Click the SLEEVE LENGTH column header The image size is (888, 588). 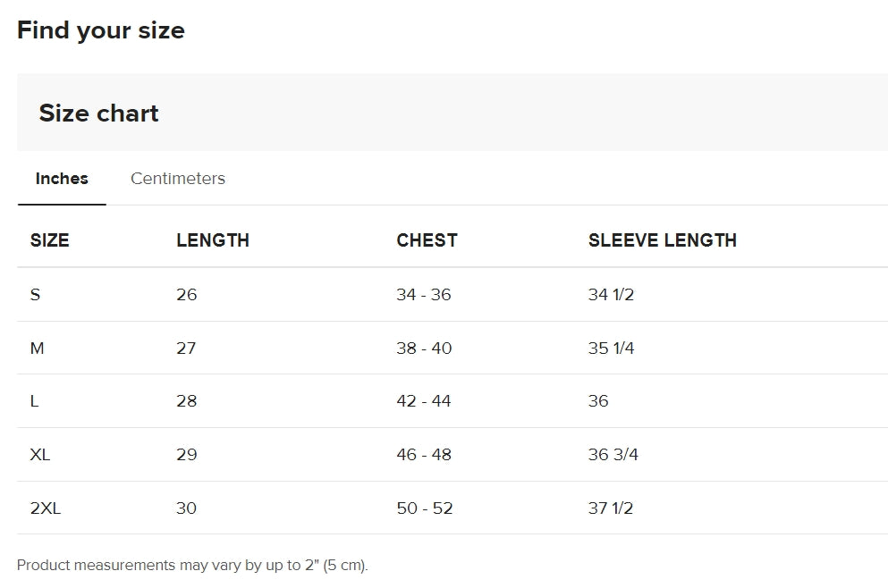pos(663,240)
